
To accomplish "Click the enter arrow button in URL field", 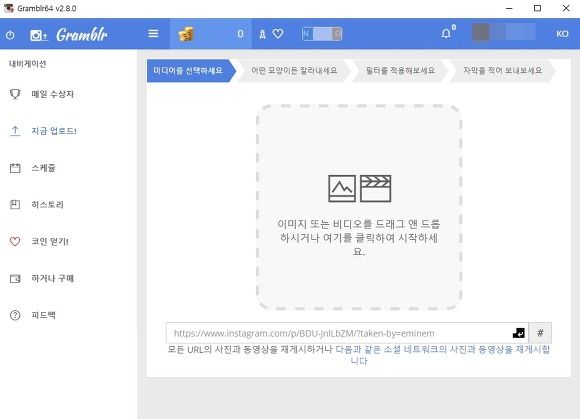I will click(x=519, y=333).
